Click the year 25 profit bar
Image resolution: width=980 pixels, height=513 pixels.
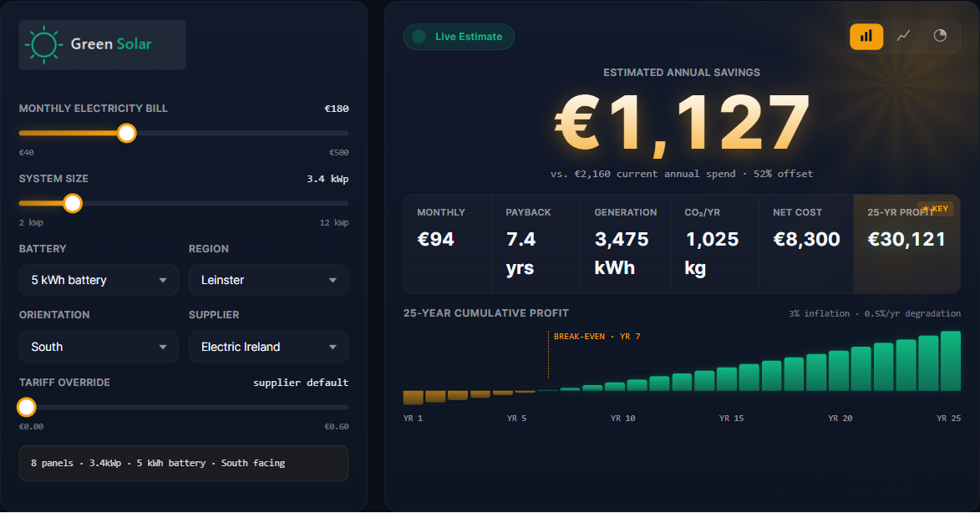coord(951,361)
